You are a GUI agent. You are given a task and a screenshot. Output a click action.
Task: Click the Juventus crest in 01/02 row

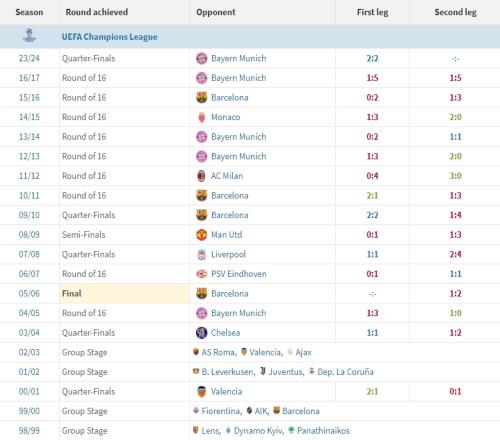[x=263, y=371]
